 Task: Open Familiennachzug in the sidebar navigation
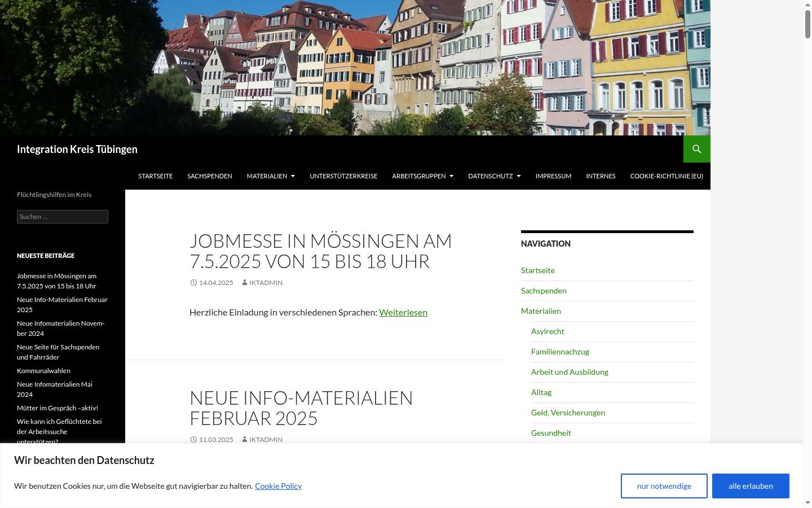pos(560,352)
